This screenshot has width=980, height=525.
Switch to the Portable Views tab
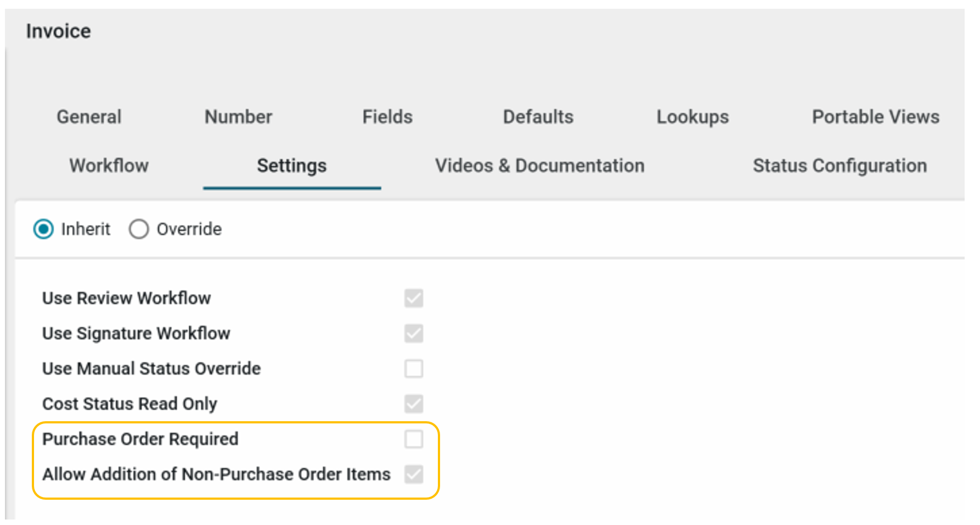coord(875,117)
